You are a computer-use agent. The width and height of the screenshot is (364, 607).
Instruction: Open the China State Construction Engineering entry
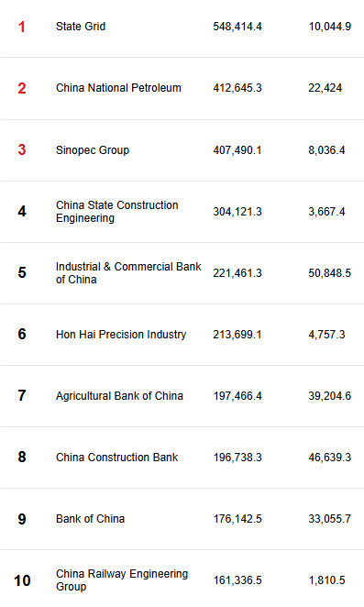[x=117, y=212]
